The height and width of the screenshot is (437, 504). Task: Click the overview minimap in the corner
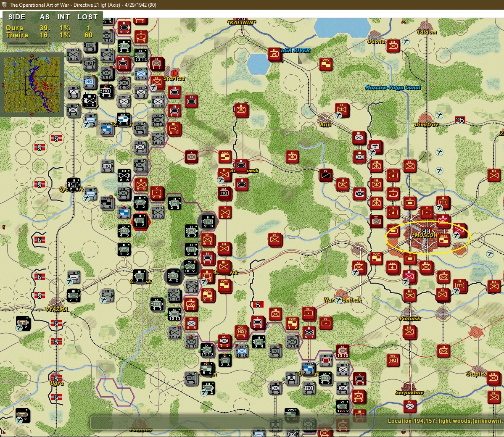[x=32, y=85]
